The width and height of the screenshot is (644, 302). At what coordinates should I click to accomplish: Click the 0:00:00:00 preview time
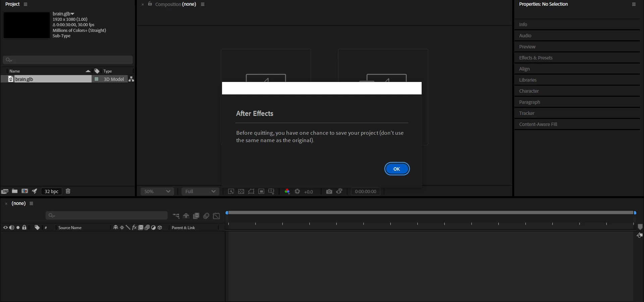click(x=366, y=191)
